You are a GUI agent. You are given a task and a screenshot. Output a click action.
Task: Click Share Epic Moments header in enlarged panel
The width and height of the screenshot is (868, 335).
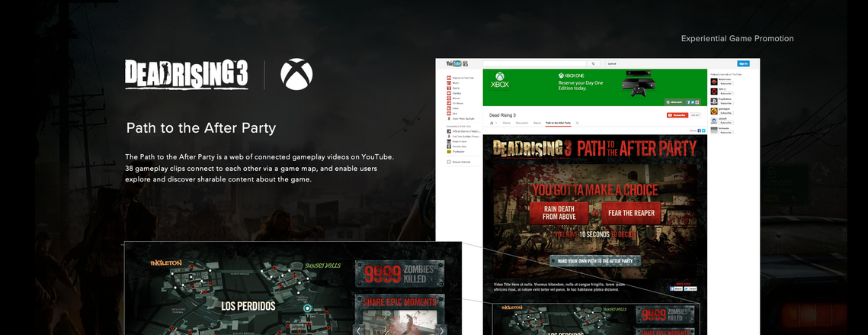(399, 302)
